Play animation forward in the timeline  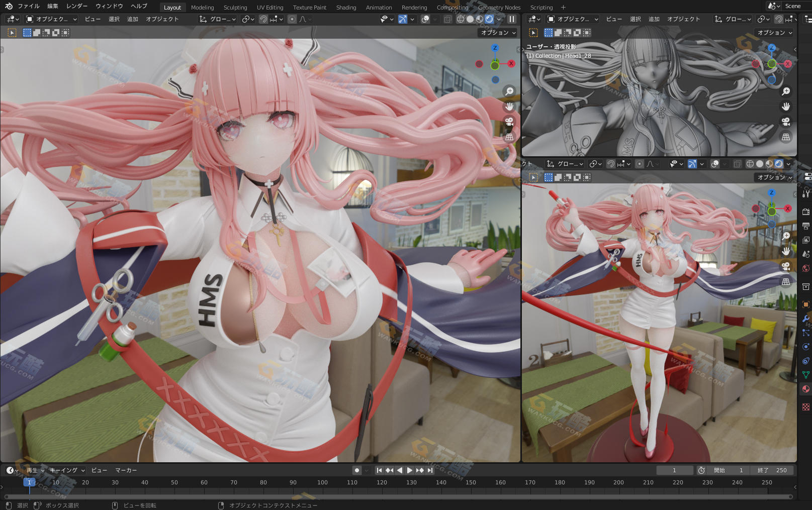coord(409,470)
